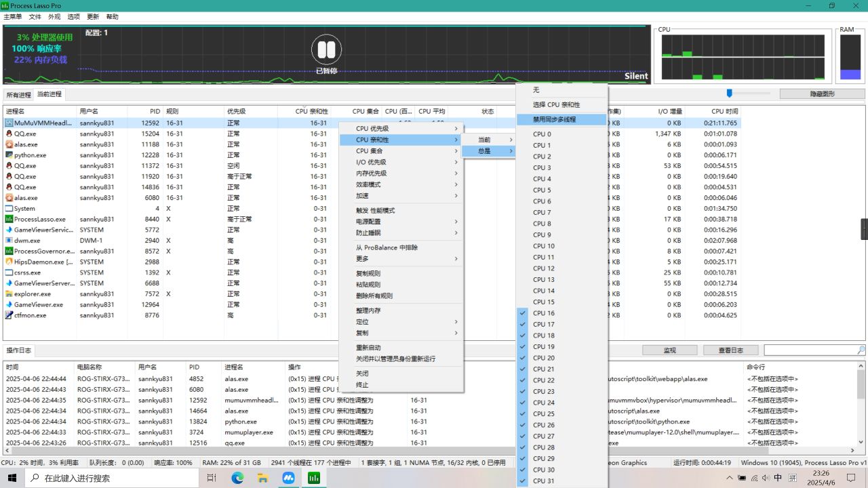Viewport: 868px width, 488px height.
Task: Open Microsoft Edge from the taskbar
Action: click(237, 478)
